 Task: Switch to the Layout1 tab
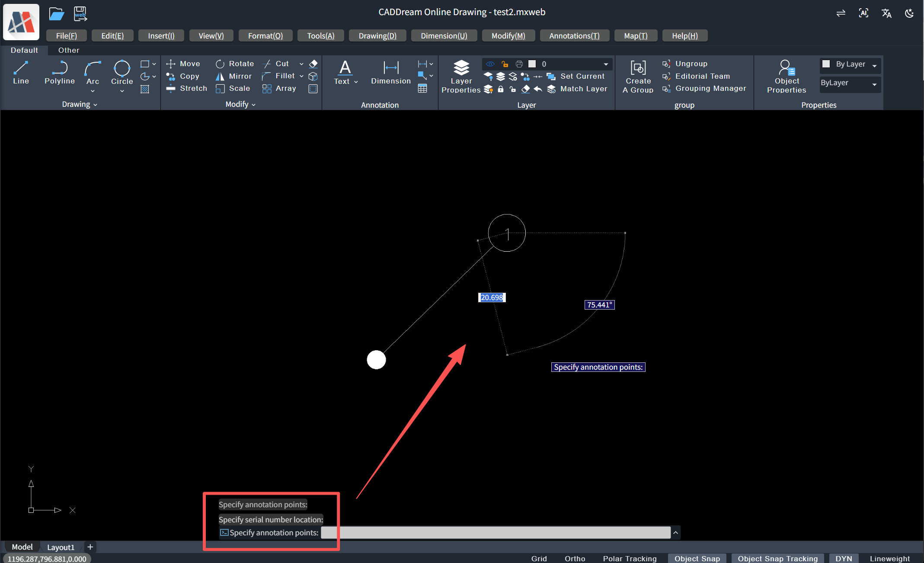(61, 547)
